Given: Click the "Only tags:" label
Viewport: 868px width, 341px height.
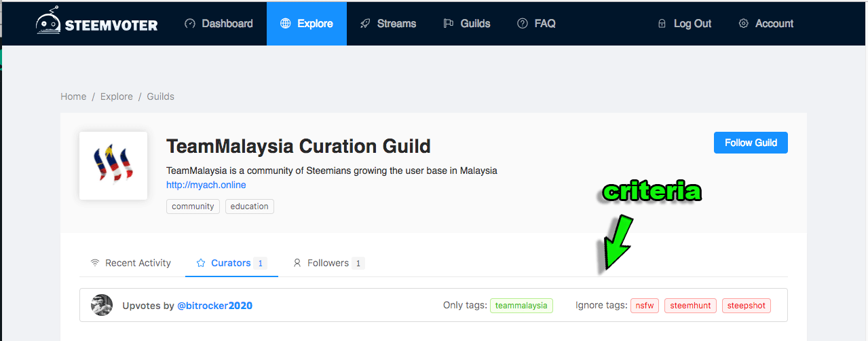Looking at the screenshot, I should [x=465, y=306].
